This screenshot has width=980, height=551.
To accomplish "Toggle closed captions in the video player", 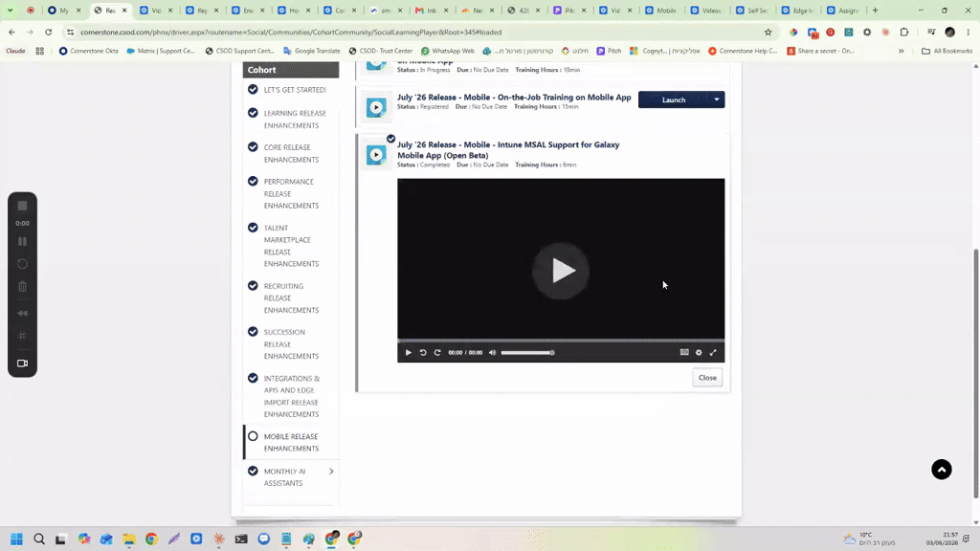I will pyautogui.click(x=684, y=352).
